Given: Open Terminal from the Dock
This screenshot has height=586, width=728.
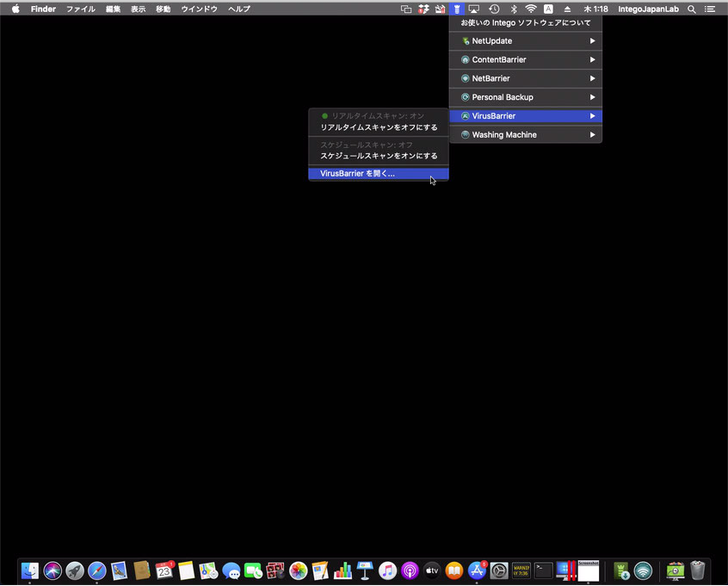Looking at the screenshot, I should click(544, 571).
